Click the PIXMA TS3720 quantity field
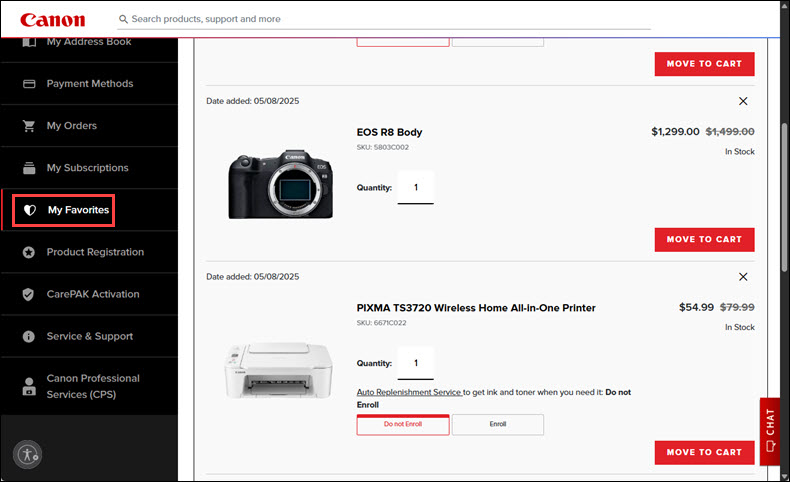 416,363
